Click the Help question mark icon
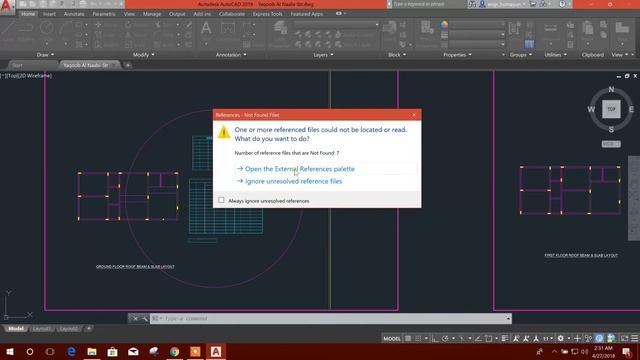The image size is (640, 360). 562,4
